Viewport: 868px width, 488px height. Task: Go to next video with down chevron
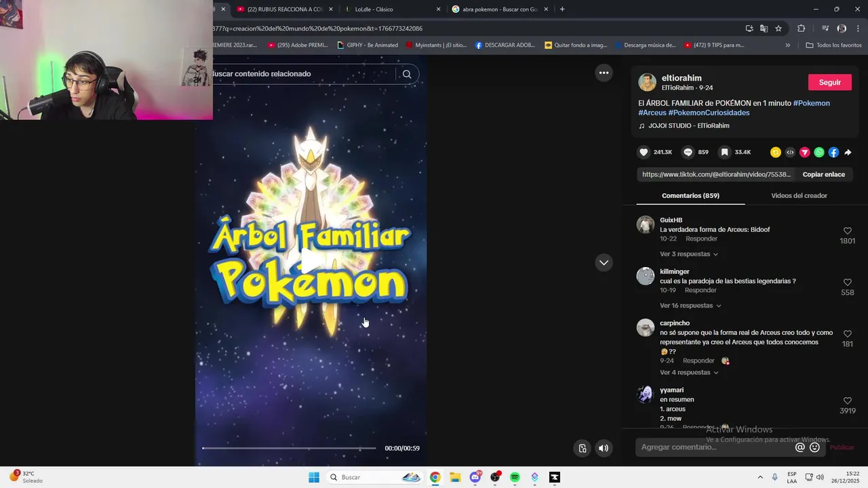coord(604,262)
